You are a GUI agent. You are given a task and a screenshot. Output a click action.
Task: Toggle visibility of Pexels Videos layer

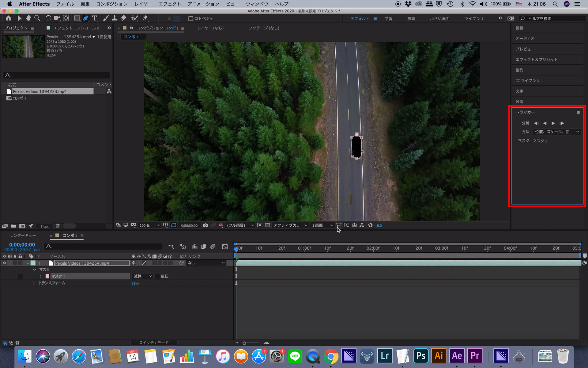tap(4, 263)
